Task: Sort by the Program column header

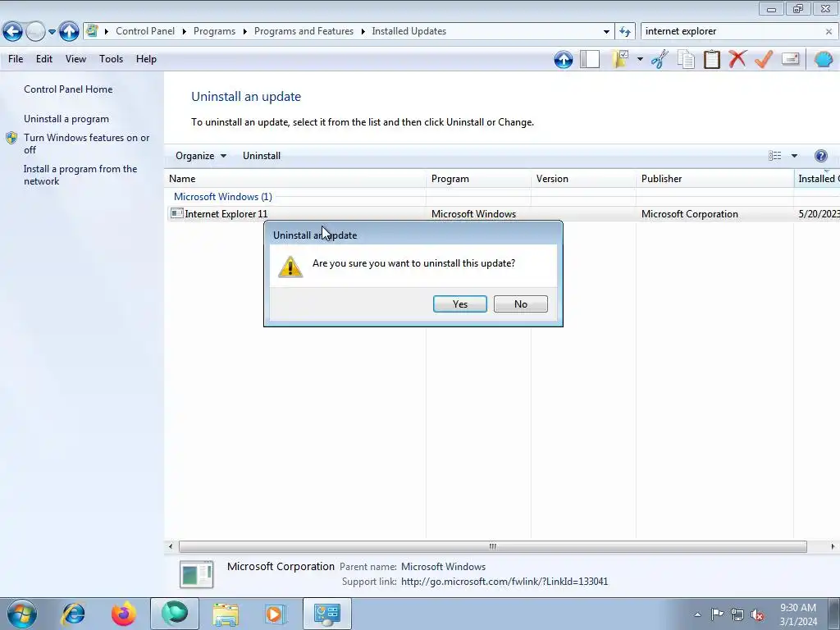Action: pos(479,179)
